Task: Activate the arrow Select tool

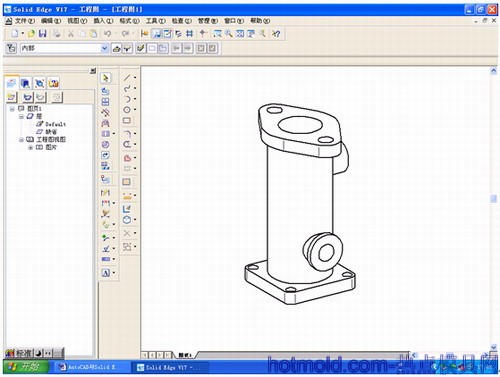Action: (106, 78)
